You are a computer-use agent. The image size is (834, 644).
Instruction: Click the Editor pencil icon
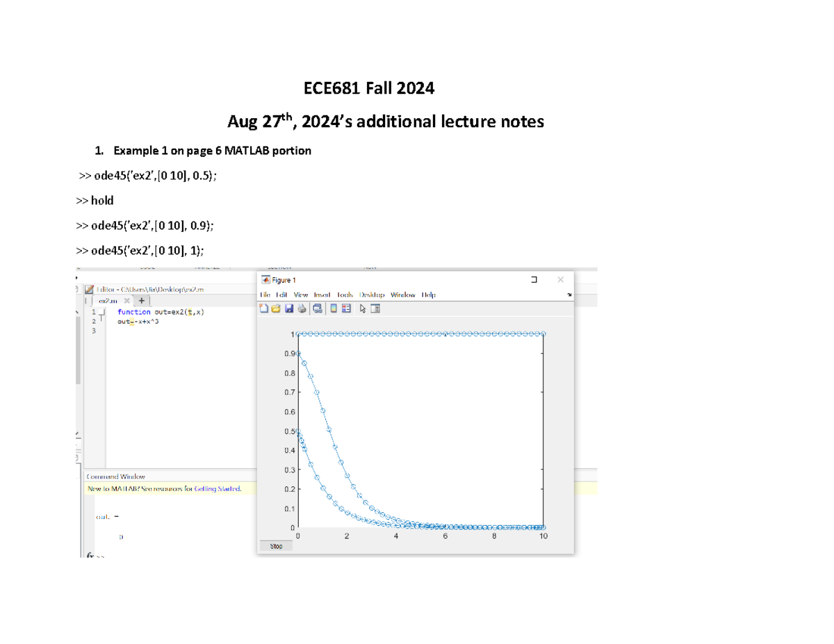[x=89, y=289]
